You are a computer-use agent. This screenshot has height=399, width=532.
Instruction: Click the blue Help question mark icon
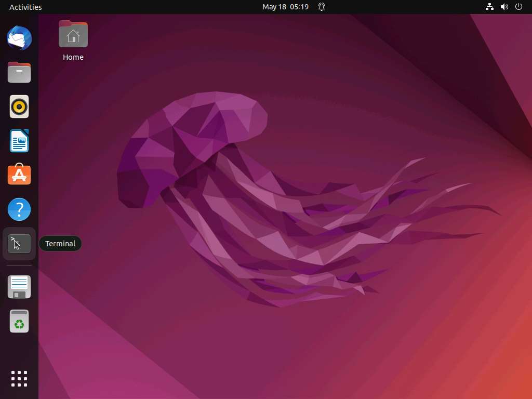[19, 209]
